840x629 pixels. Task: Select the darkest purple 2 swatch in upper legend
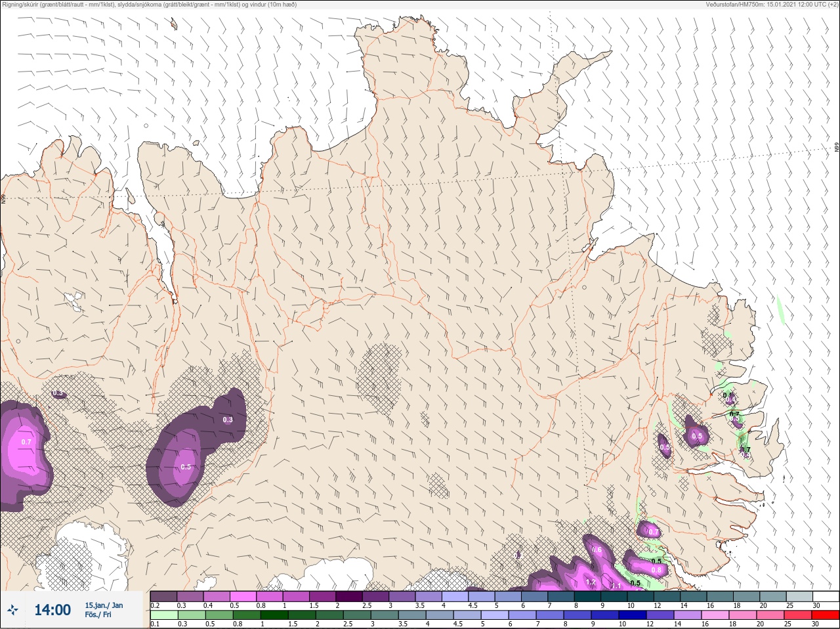(x=348, y=596)
